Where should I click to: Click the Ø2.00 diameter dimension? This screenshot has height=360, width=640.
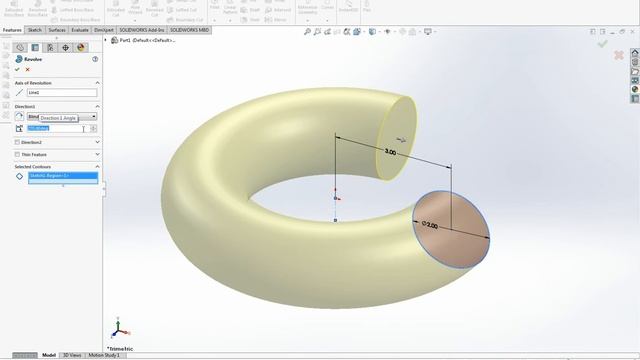[x=430, y=225]
